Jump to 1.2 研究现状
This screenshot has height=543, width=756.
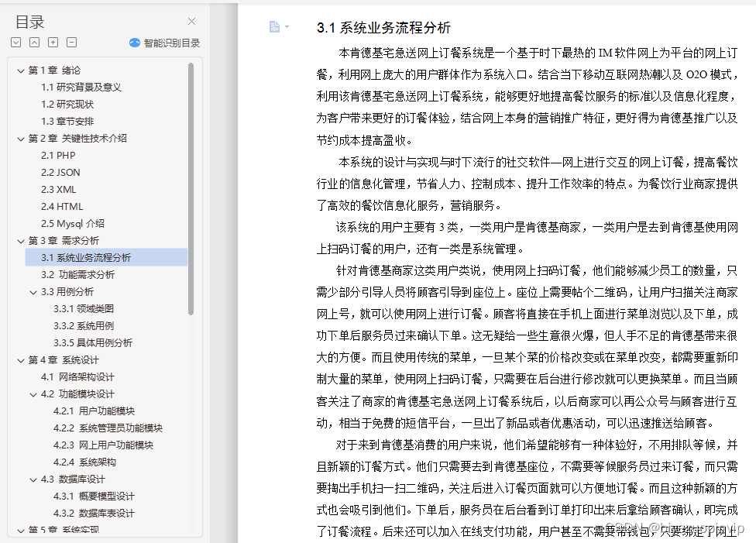coord(67,104)
